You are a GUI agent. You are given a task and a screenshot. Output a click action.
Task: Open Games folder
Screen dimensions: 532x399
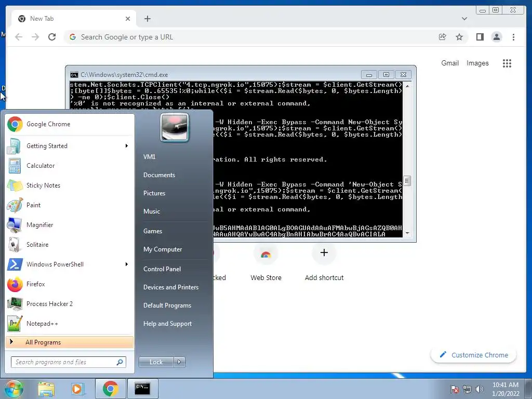[x=153, y=231]
